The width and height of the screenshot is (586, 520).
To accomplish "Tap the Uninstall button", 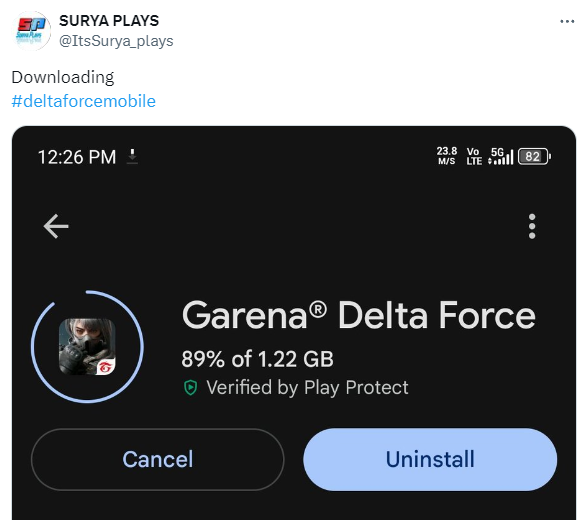I will [x=430, y=459].
